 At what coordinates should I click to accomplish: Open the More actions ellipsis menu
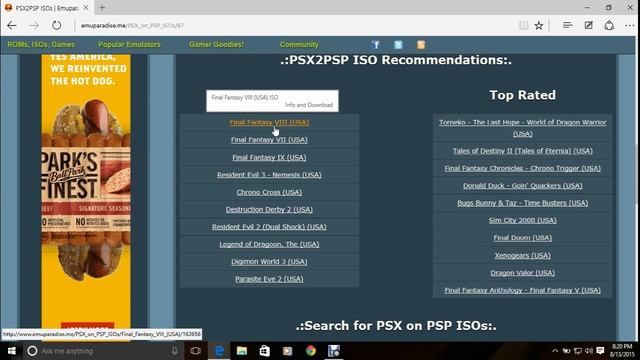(x=629, y=25)
